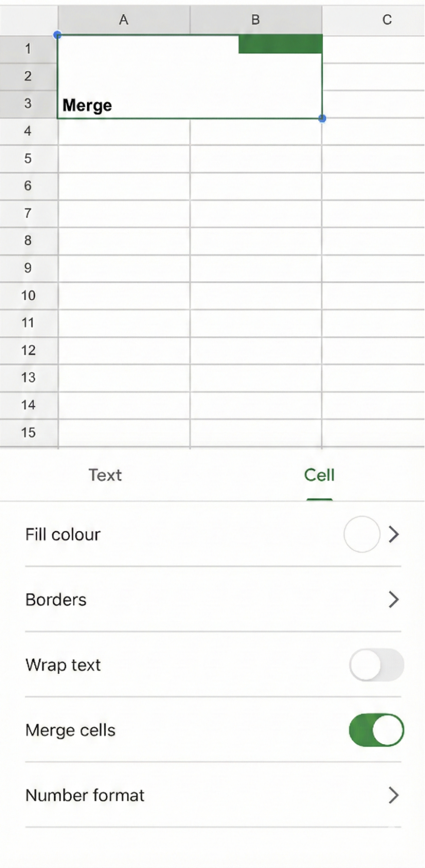Open the Fill colour picker
Screen dimensions: 425x868
point(362,534)
